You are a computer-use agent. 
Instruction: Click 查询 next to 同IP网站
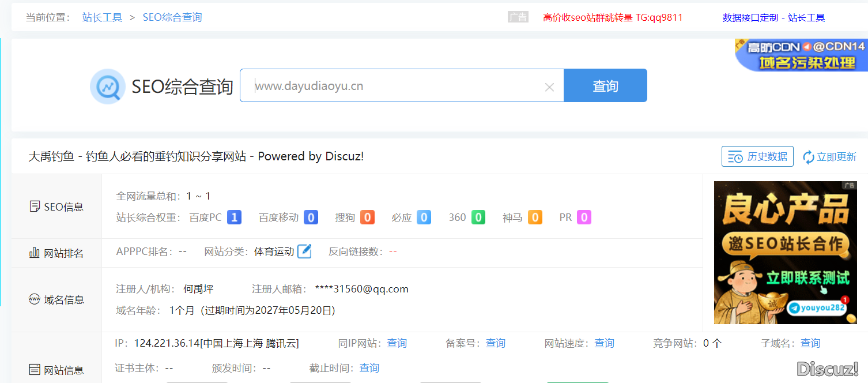tap(397, 343)
